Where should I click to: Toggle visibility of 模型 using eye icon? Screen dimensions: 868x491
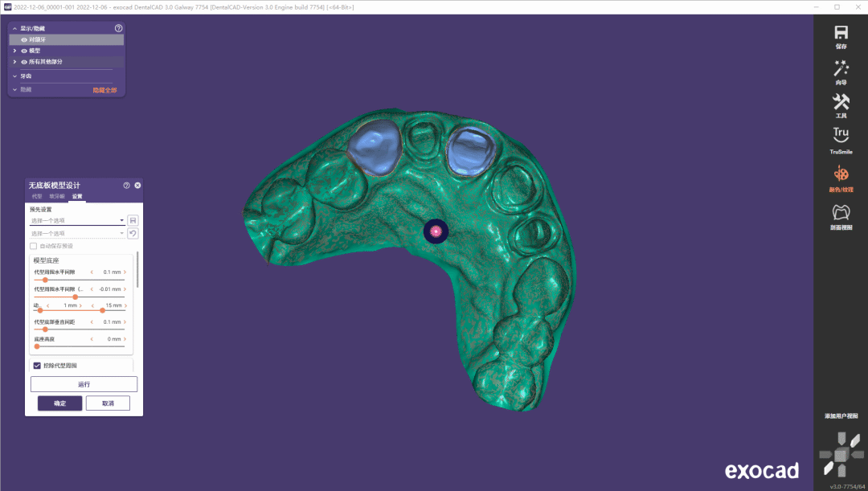tap(24, 50)
